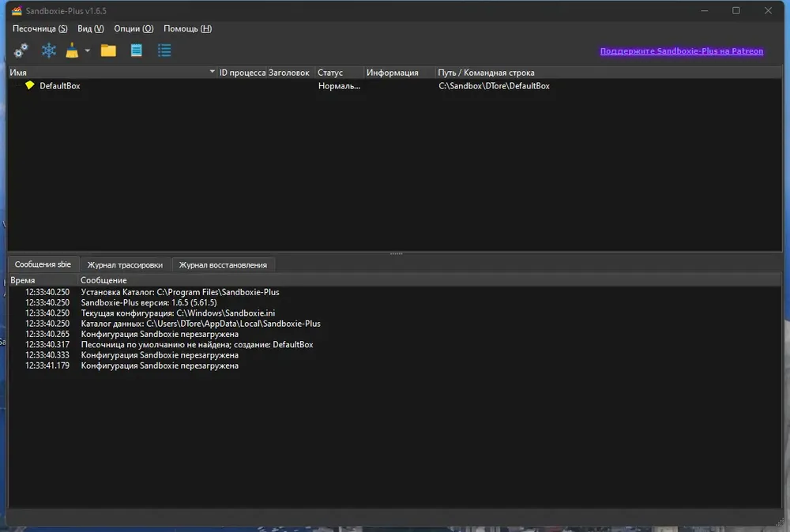Select message Песочница по умолчанию не найдена

(395, 345)
